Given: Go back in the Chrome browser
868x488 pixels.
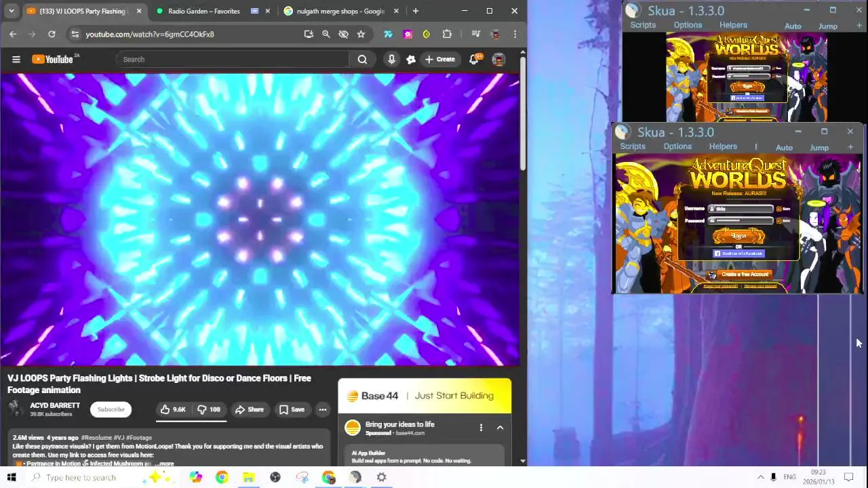Looking at the screenshot, I should [x=13, y=34].
